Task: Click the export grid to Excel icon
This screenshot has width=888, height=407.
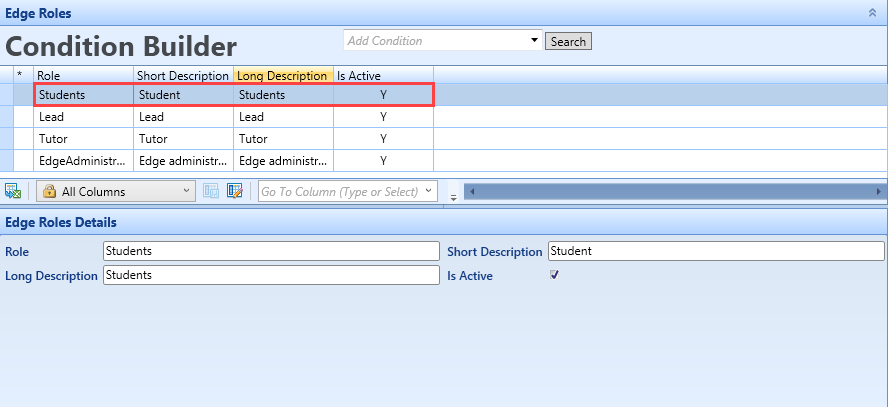Action: coord(13,191)
